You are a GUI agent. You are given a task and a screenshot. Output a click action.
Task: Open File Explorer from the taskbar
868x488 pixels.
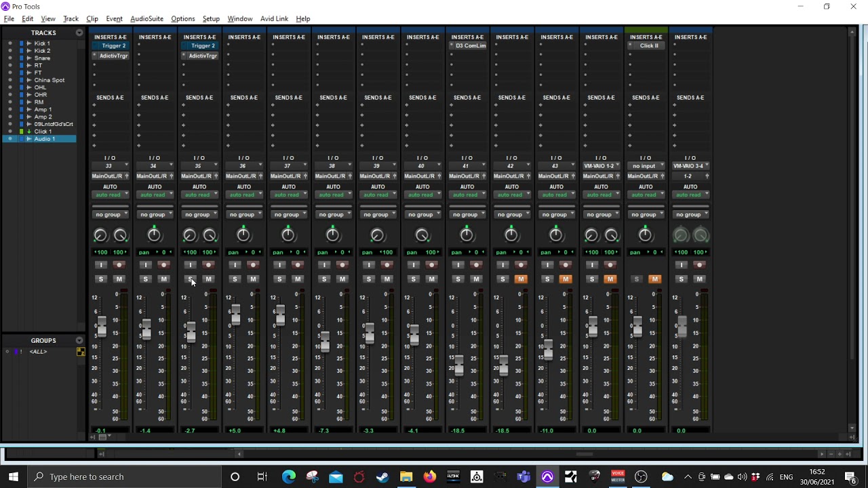406,477
